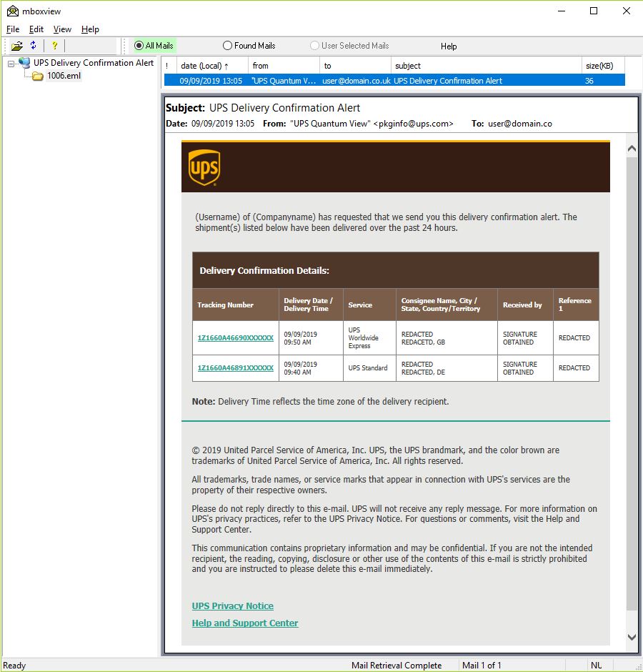The image size is (643, 672).
Task: Select the Found Mails radio button
Action: pyautogui.click(x=228, y=46)
